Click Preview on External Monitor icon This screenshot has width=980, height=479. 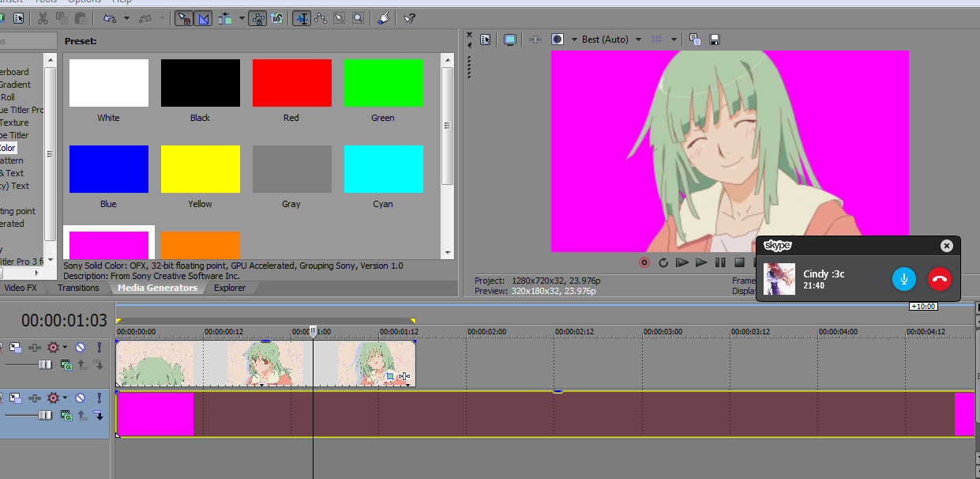[509, 39]
